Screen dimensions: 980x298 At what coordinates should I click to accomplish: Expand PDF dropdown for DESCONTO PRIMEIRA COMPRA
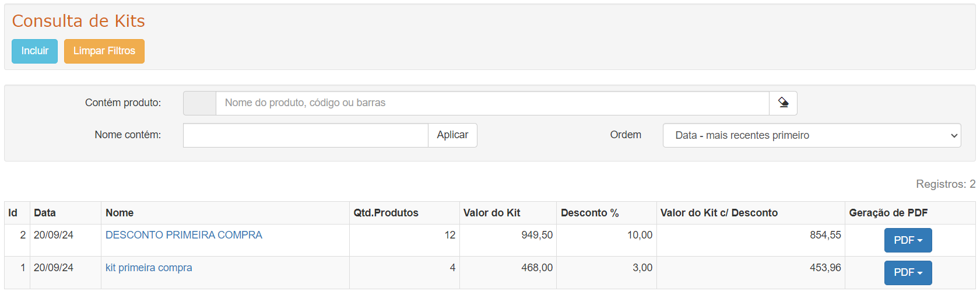[908, 240]
